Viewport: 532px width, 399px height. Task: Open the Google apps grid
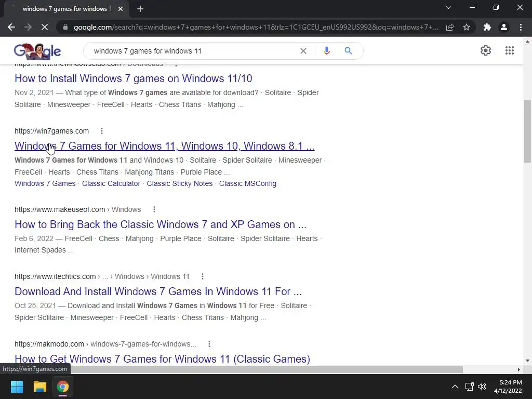click(509, 50)
